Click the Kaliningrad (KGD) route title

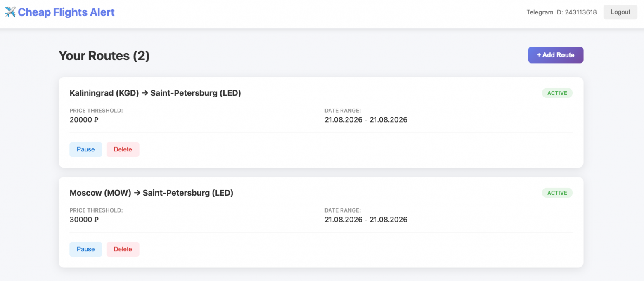pos(155,93)
